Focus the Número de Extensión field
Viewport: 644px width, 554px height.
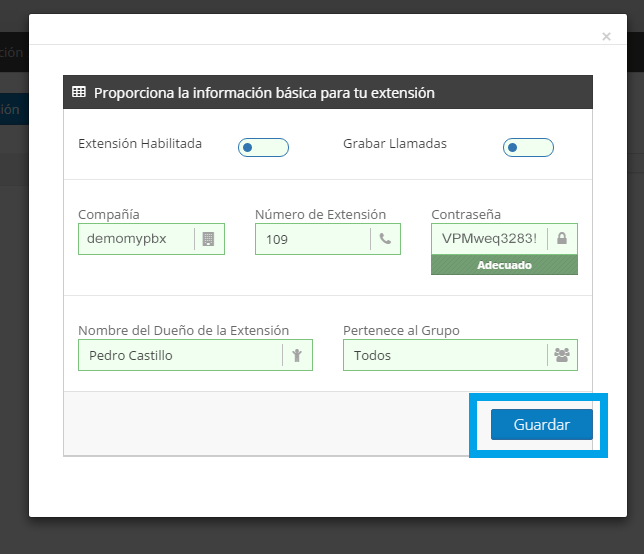pos(312,239)
